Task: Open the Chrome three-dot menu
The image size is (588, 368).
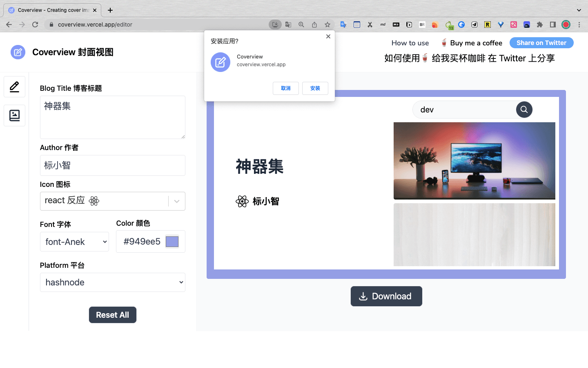Action: tap(579, 25)
